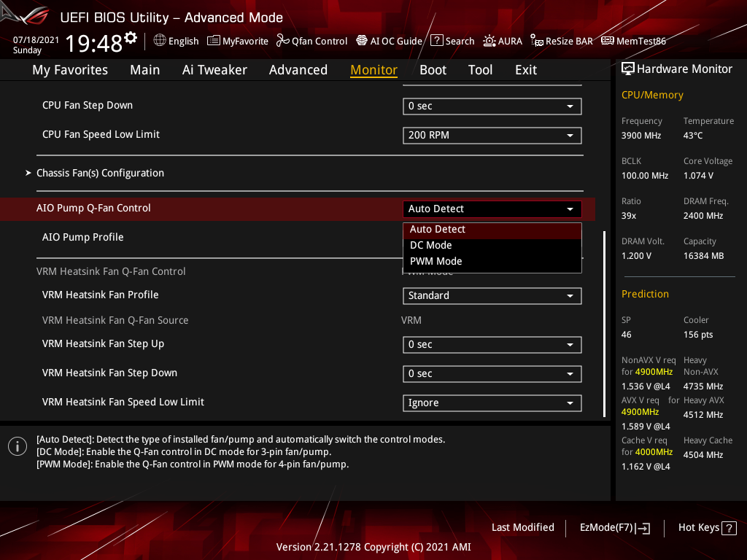The width and height of the screenshot is (747, 560).
Task: Launch MemTest86 diagnostics
Action: point(633,41)
